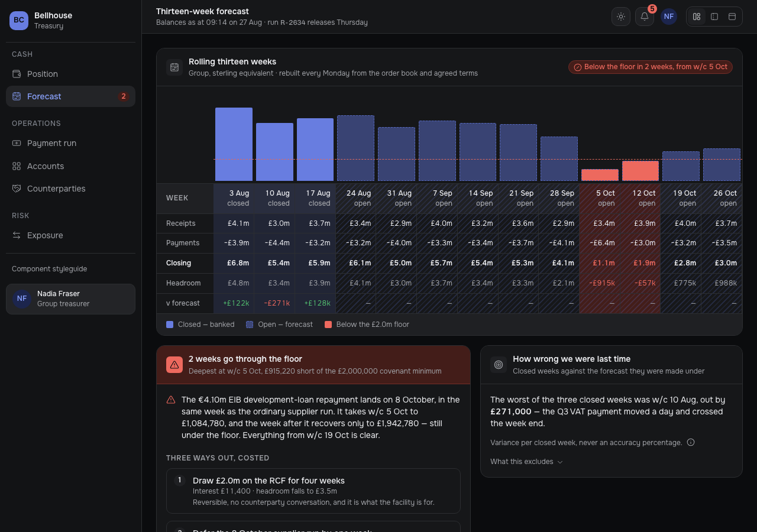Click the red 12 Oct chart bar
757x532 pixels.
tap(640, 171)
